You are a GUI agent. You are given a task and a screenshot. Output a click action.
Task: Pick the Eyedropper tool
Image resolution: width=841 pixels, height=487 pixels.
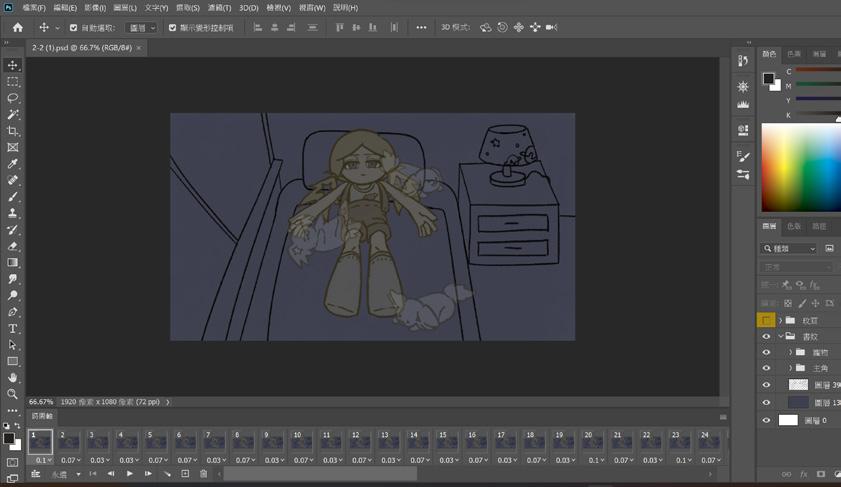(13, 164)
